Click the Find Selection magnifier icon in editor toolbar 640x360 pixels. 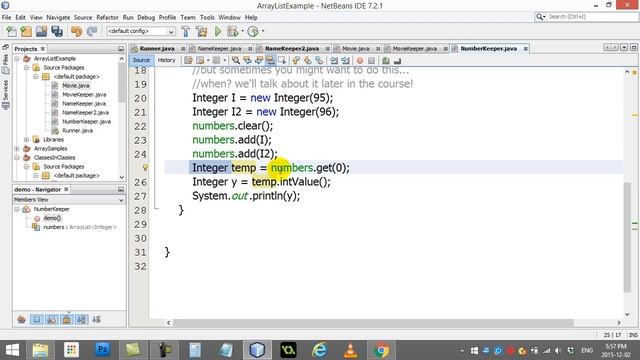(x=236, y=60)
